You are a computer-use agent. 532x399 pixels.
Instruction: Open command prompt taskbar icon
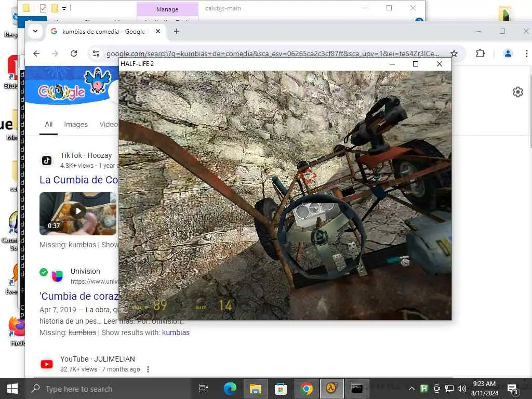pos(357,389)
